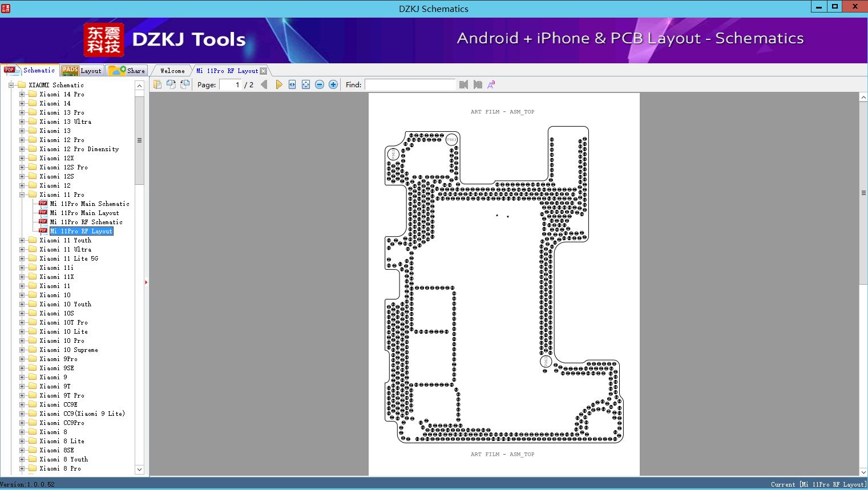Find previous match icon
The height and width of the screenshot is (490, 868).
463,84
